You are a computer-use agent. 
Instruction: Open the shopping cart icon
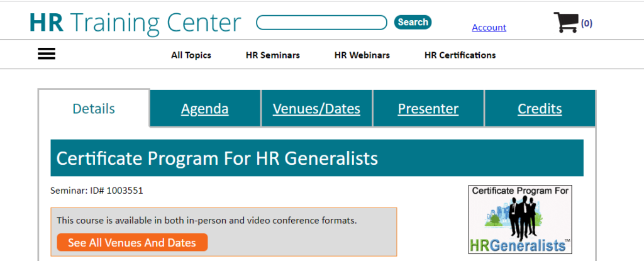point(566,22)
